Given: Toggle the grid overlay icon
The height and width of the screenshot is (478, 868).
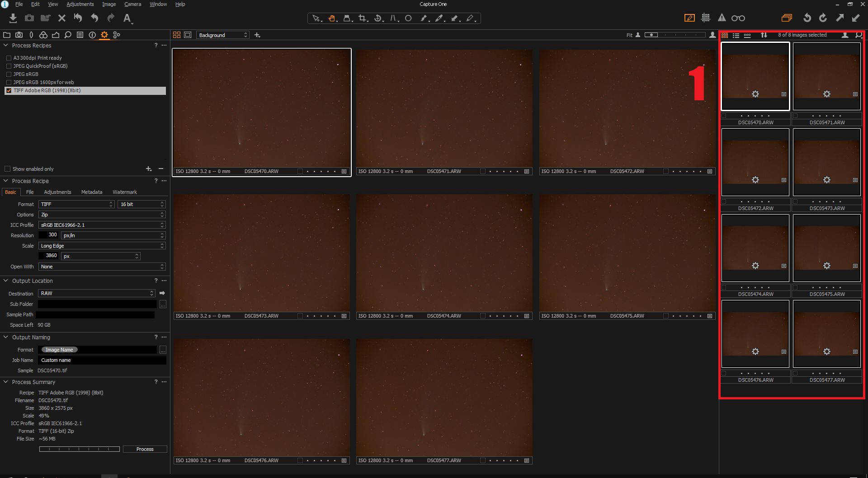Looking at the screenshot, I should (x=705, y=18).
